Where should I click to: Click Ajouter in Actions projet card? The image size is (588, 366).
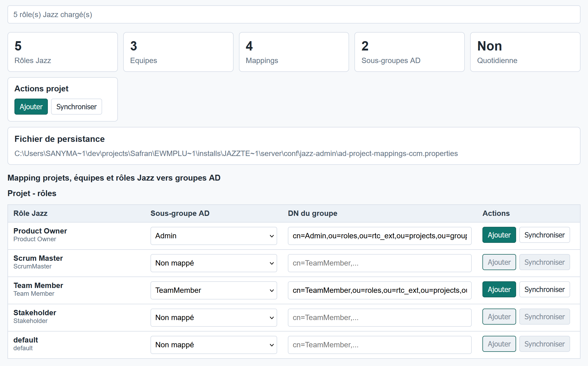pyautogui.click(x=31, y=107)
